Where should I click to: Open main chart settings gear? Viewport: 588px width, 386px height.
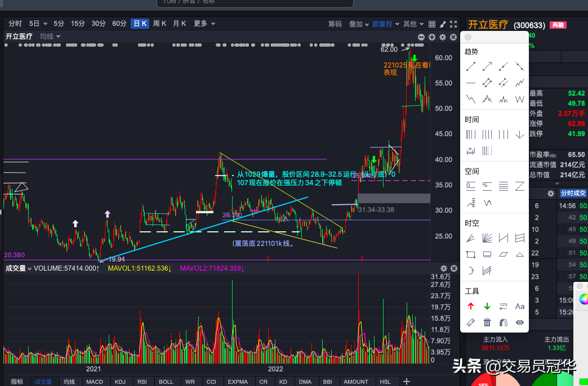click(x=443, y=37)
